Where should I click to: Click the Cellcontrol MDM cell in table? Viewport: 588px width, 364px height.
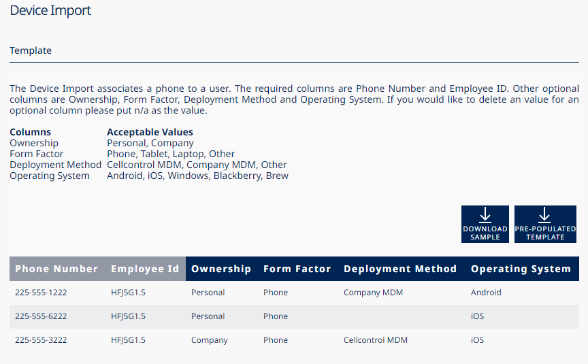click(376, 340)
